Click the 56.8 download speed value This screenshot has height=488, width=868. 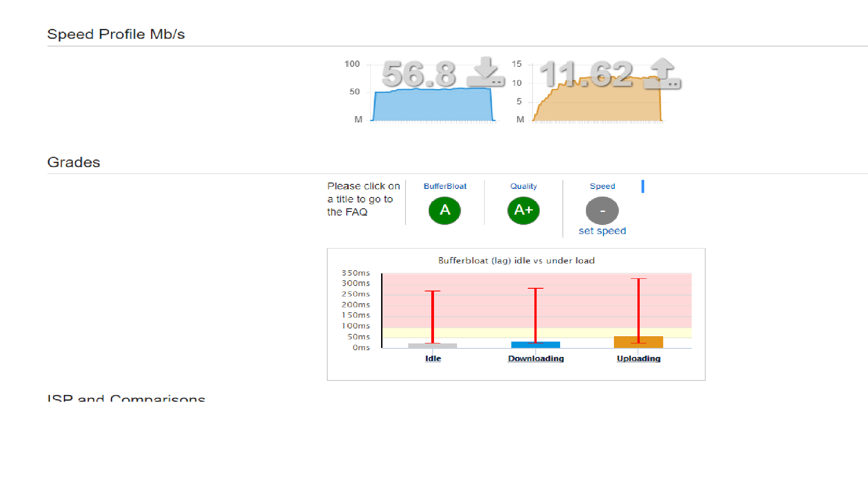(419, 75)
